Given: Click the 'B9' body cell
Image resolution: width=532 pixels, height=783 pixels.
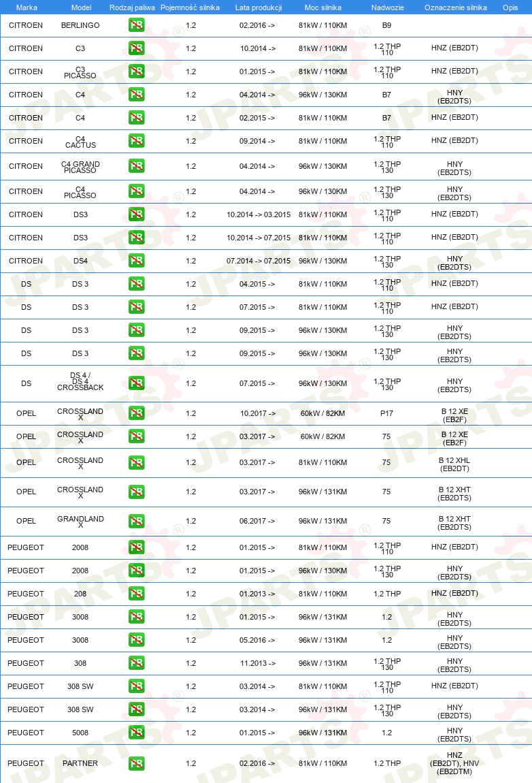Looking at the screenshot, I should pos(387,25).
